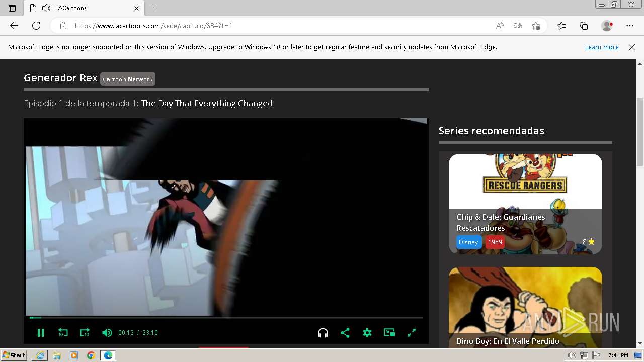
Task: Click the share icon in the player
Action: click(345, 333)
